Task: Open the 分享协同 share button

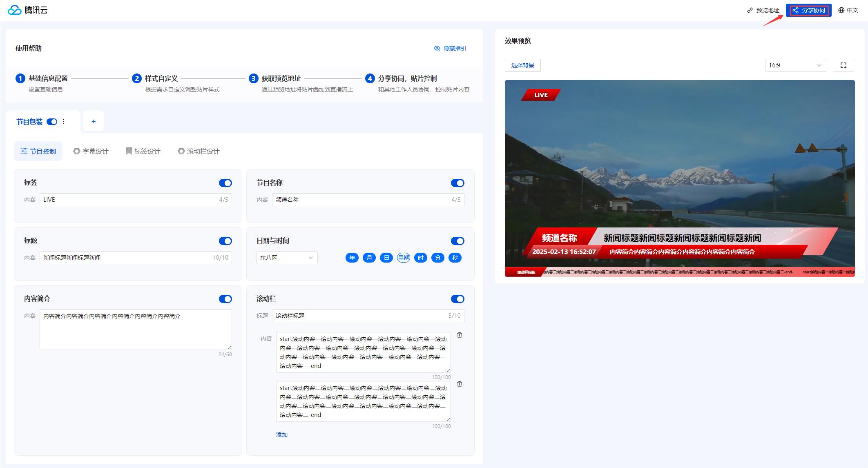Action: point(808,10)
